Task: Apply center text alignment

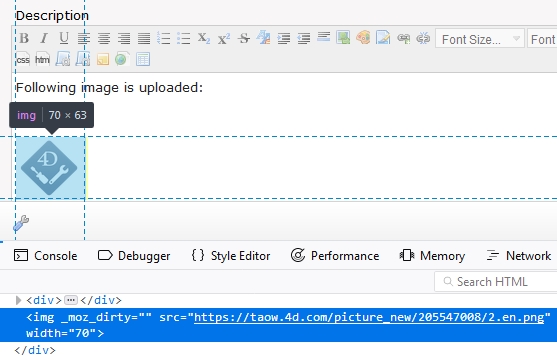Action: point(104,38)
